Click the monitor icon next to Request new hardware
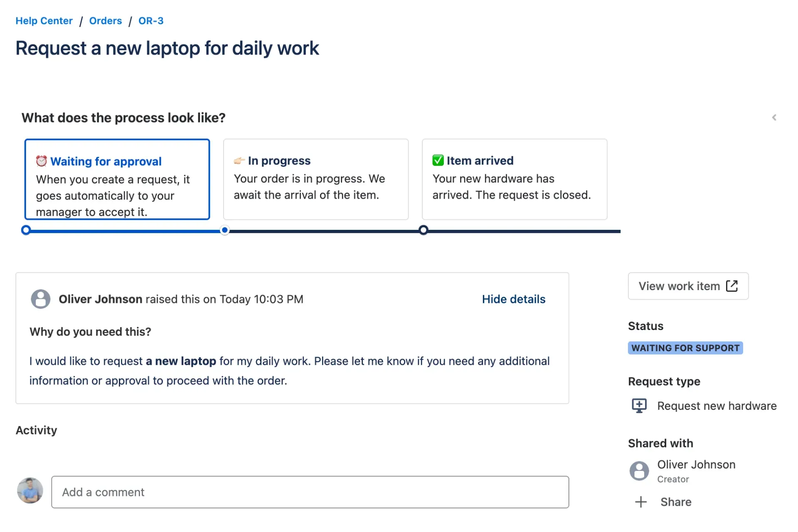 point(639,406)
